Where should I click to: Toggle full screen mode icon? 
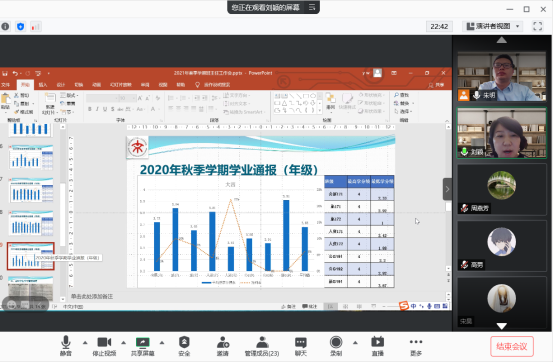(x=537, y=26)
